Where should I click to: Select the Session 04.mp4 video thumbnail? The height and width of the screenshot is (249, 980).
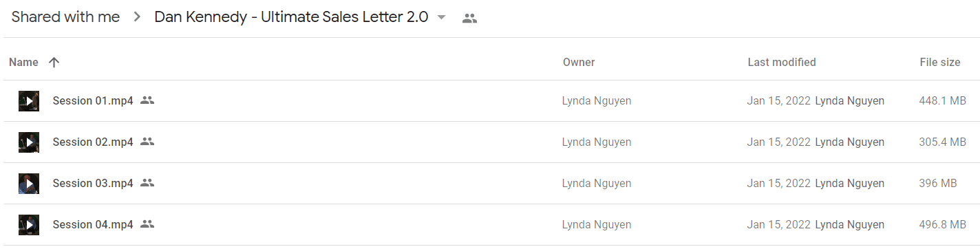click(x=29, y=225)
